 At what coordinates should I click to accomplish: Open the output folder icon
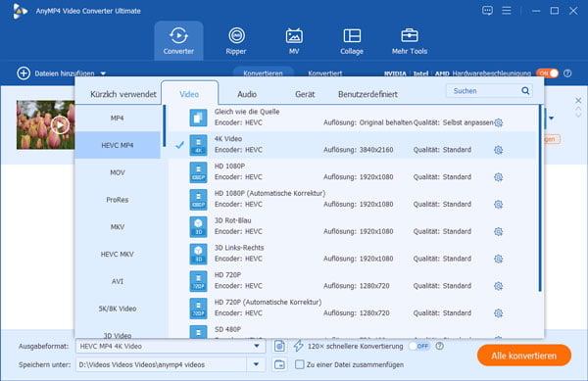[279, 364]
